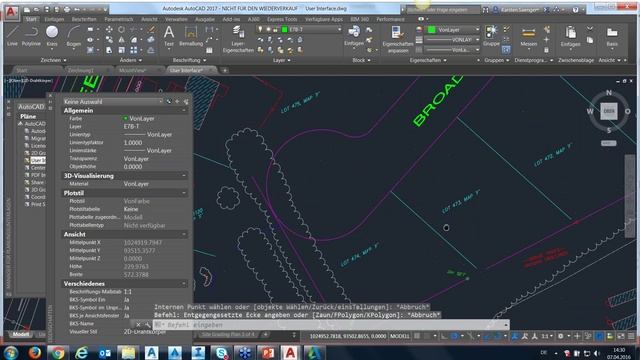Toggle grid display in status bar
This screenshot has height=360, width=640.
click(417, 336)
